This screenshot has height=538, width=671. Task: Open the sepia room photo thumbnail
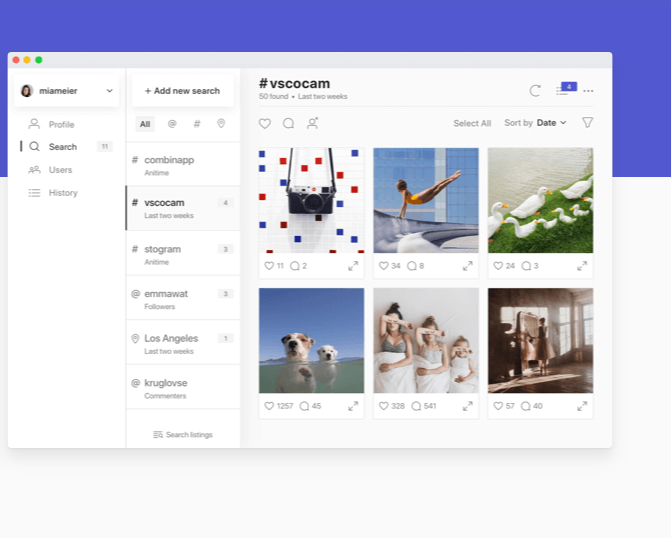pos(540,340)
